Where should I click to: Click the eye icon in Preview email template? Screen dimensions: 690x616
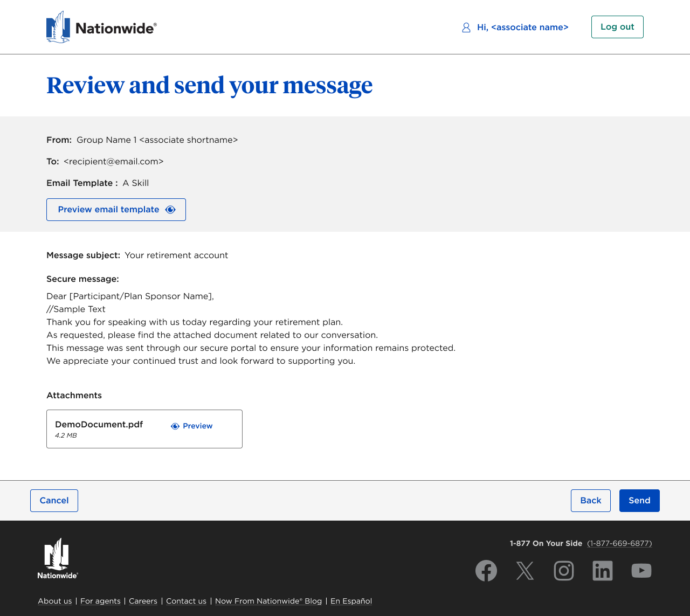coord(170,210)
